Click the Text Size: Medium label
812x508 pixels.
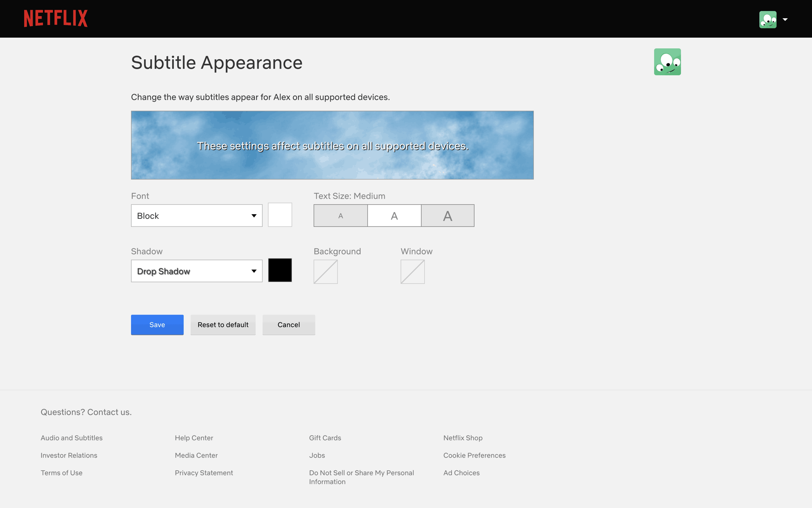click(349, 196)
